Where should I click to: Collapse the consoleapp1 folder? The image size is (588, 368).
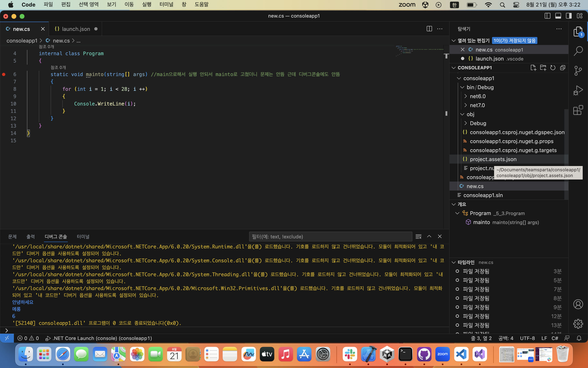coord(459,78)
